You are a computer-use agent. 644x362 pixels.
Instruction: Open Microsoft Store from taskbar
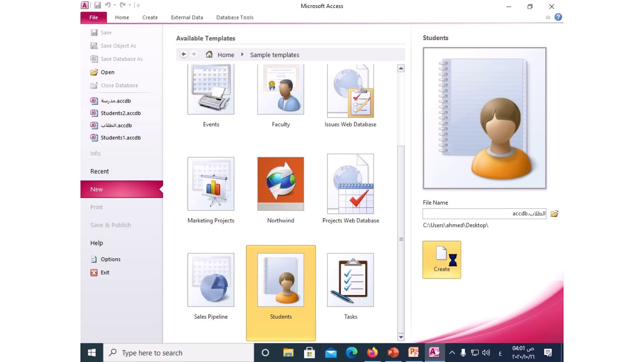309,352
